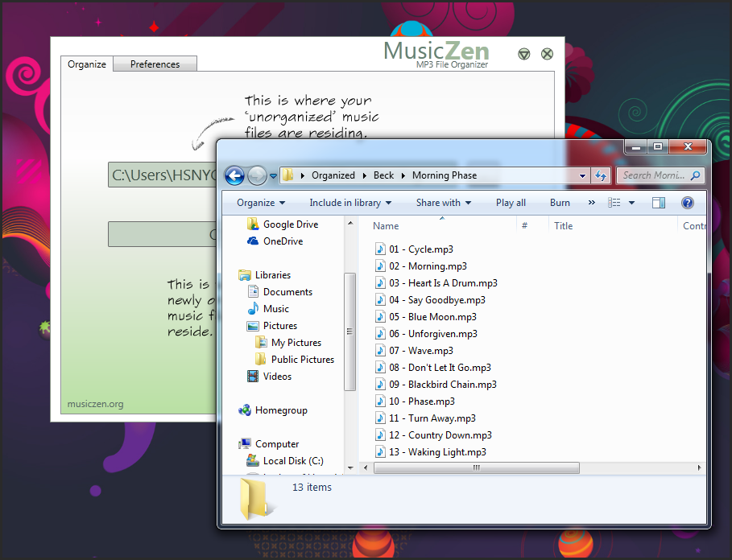The width and height of the screenshot is (732, 560).
Task: Click the folder icon in the address bar
Action: pyautogui.click(x=288, y=175)
